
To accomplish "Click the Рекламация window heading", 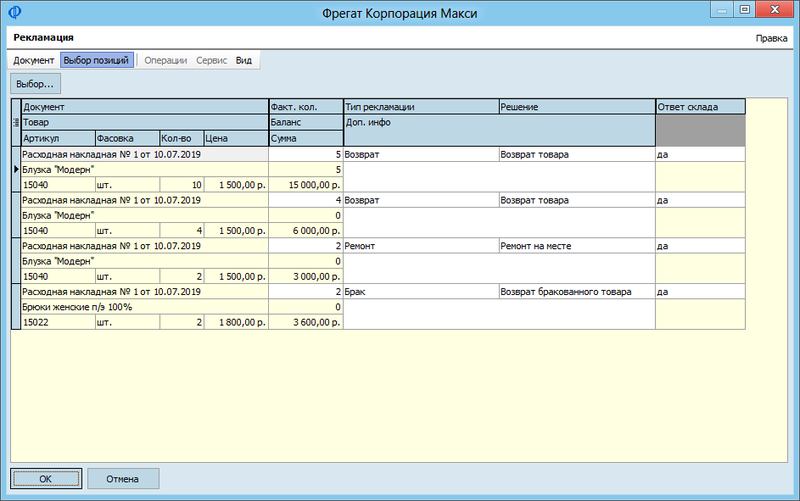I will (43, 37).
